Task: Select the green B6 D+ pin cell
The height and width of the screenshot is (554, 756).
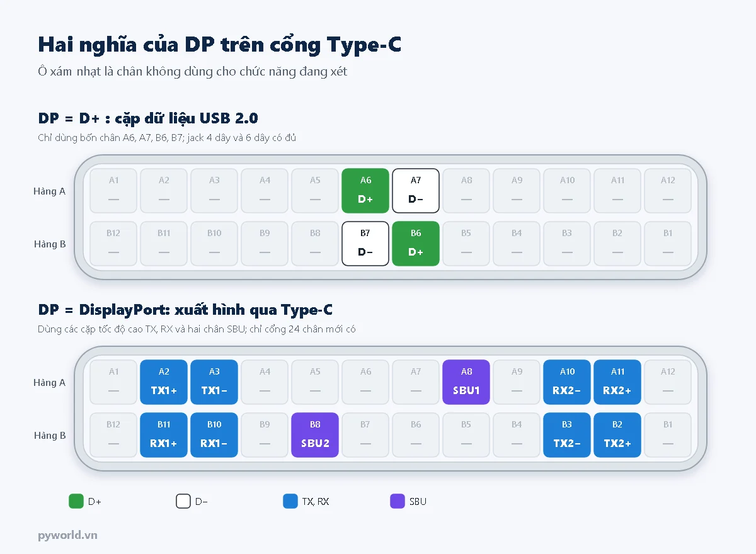Action: [x=416, y=244]
